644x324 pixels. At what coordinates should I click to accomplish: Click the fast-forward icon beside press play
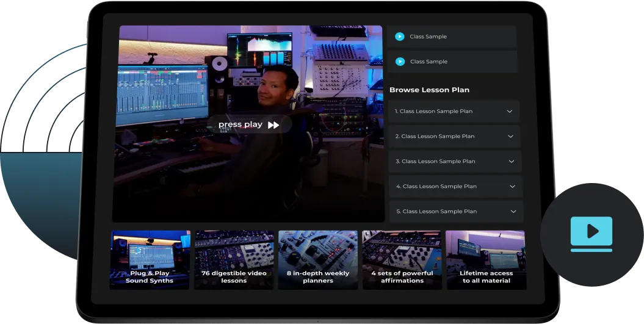(274, 125)
